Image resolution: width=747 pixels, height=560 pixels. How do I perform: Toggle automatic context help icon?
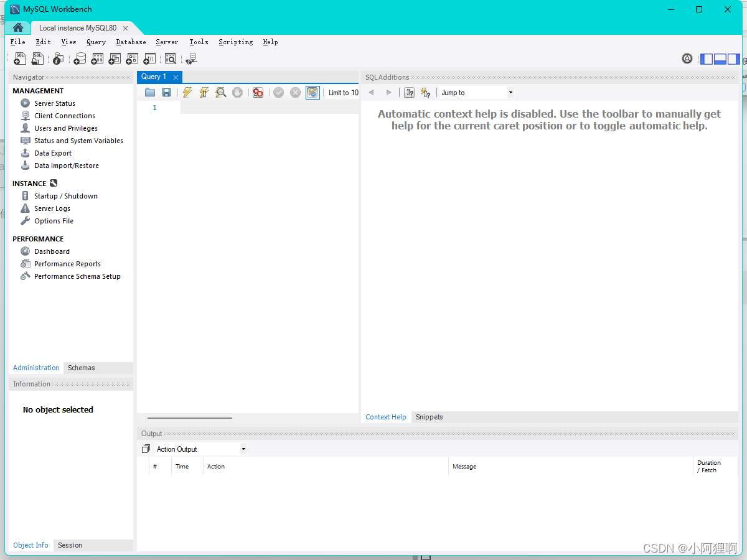click(426, 93)
